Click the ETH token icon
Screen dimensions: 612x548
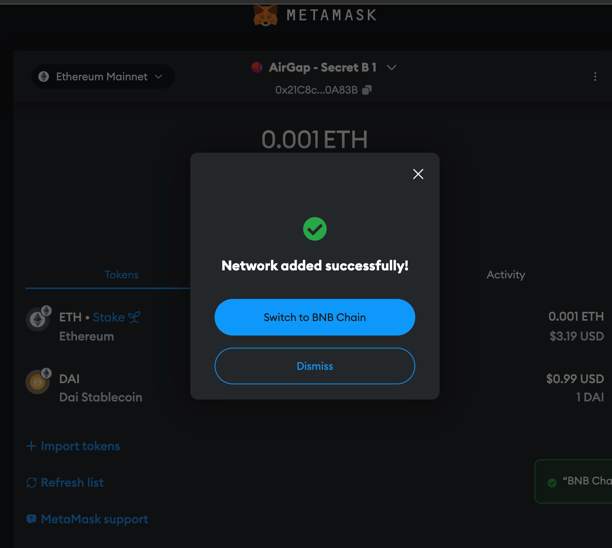point(38,319)
